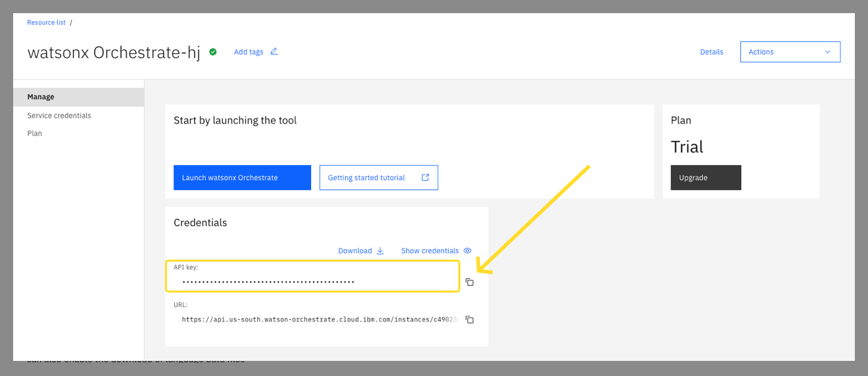Reveal credentials using the eye icon

468,250
